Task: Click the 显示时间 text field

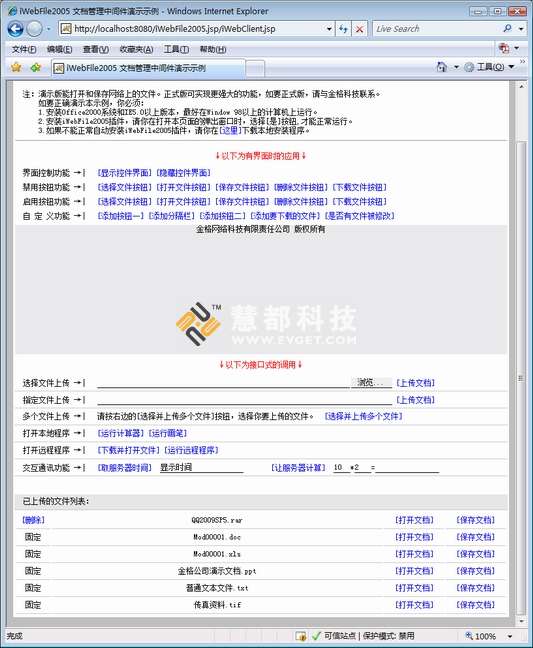Action: point(201,467)
